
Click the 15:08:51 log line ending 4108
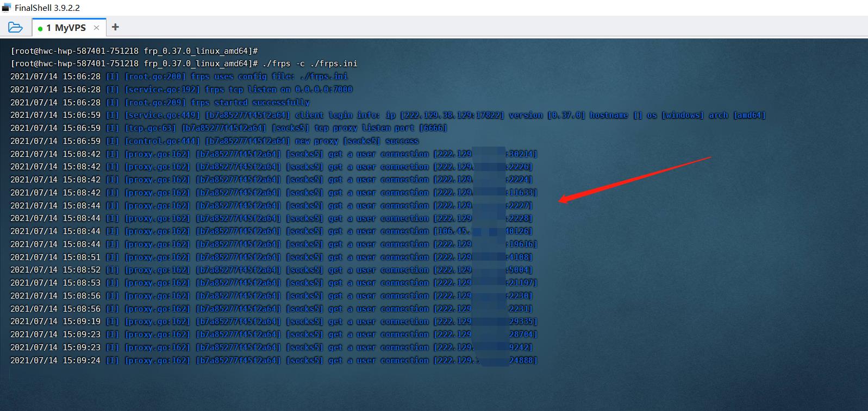coord(272,257)
